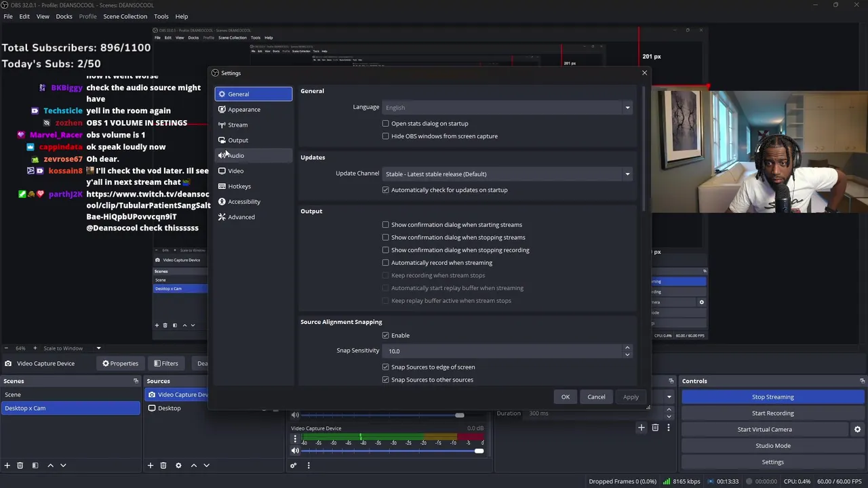This screenshot has height=488, width=868.
Task: Uncheck Snap Sources to other sources
Action: (386, 380)
